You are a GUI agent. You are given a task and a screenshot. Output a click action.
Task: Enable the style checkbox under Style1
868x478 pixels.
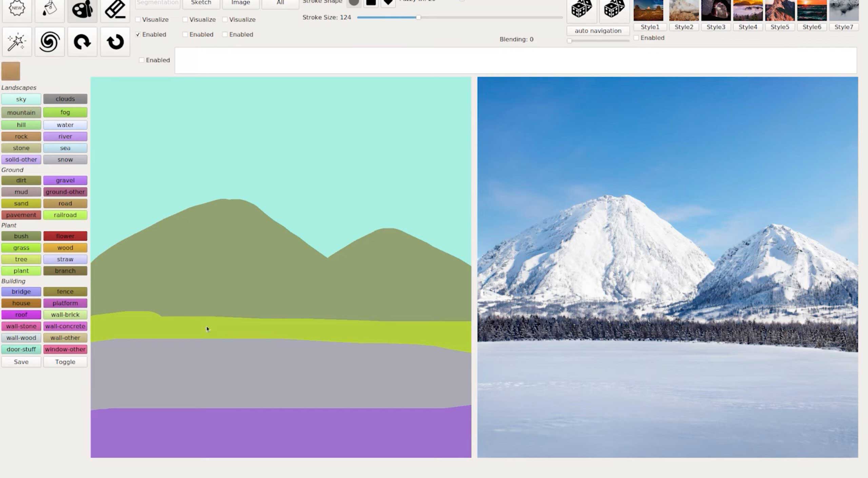[636, 38]
